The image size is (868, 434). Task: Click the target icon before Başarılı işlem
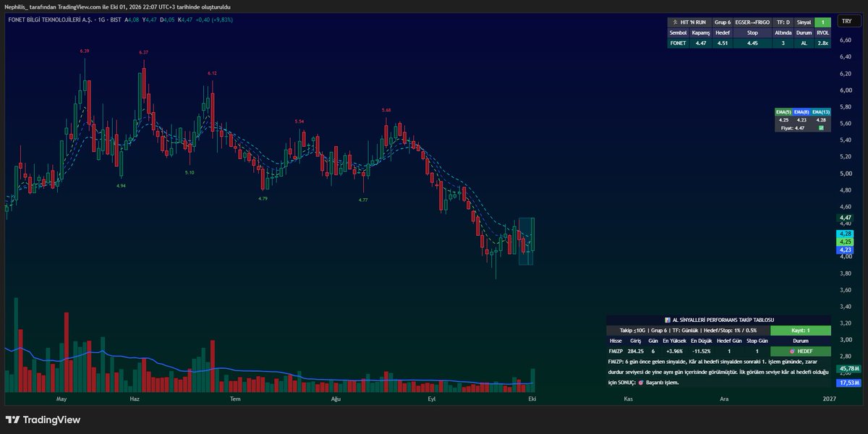click(640, 382)
